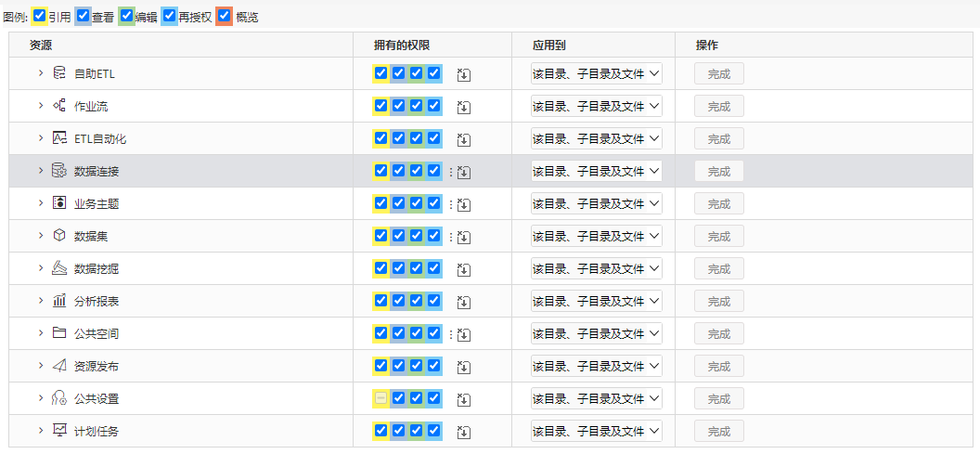Uncheck the 概览 legend checkbox
The height and width of the screenshot is (454, 980).
tap(225, 17)
